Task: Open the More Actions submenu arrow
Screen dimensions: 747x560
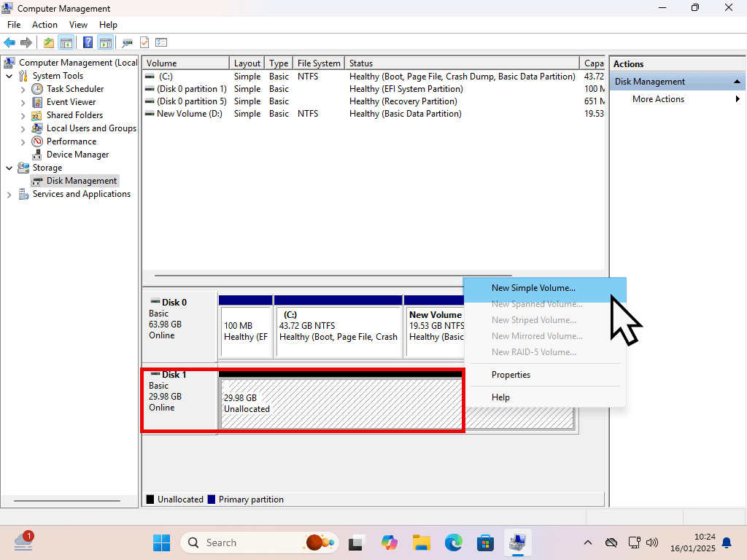Action: (x=738, y=99)
